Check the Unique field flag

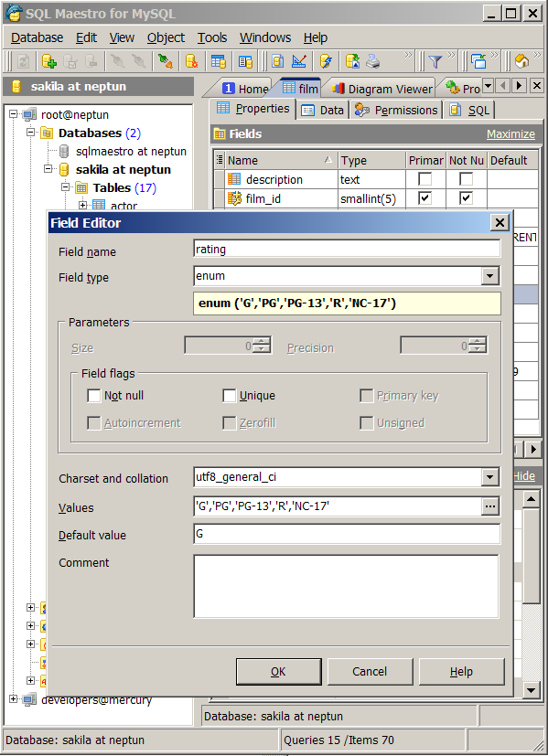[x=229, y=396]
